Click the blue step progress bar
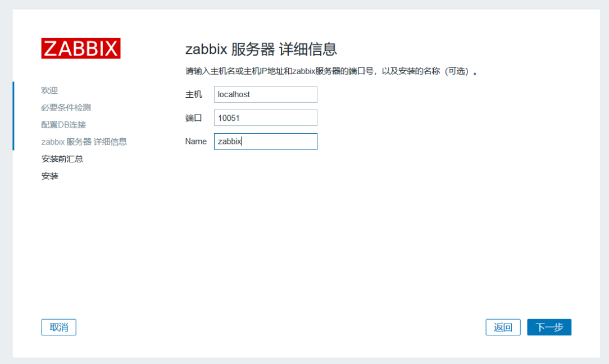The width and height of the screenshot is (609, 364). click(13, 116)
